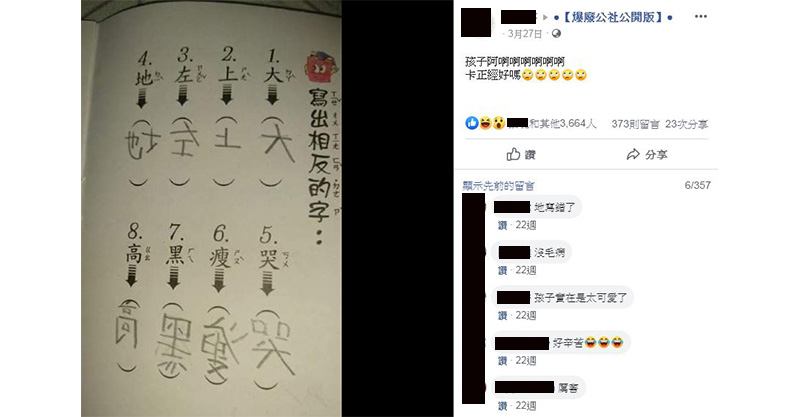The height and width of the screenshot is (417, 800).
Task: Like the comment 孩子實在是太可愛了
Action: tap(503, 315)
